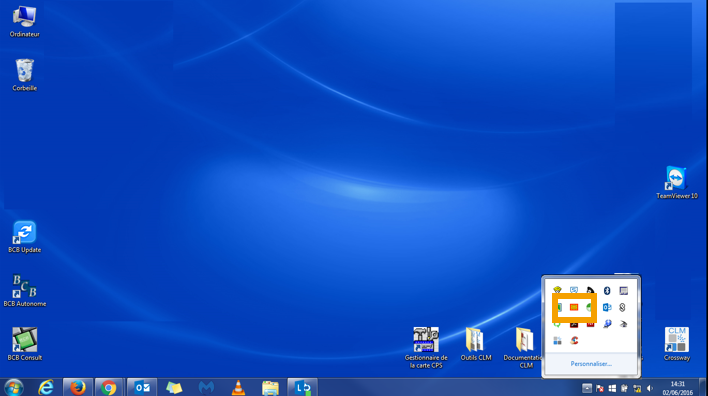Click the Personnaliser... link
The image size is (708, 396).
click(591, 364)
